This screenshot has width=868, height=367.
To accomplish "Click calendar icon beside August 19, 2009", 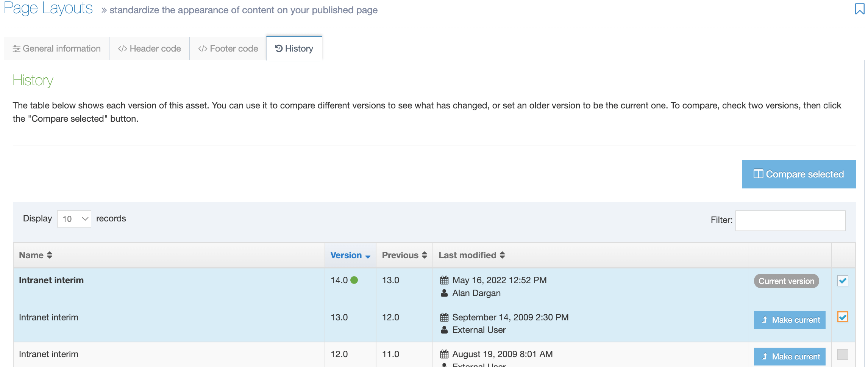I will pyautogui.click(x=444, y=354).
